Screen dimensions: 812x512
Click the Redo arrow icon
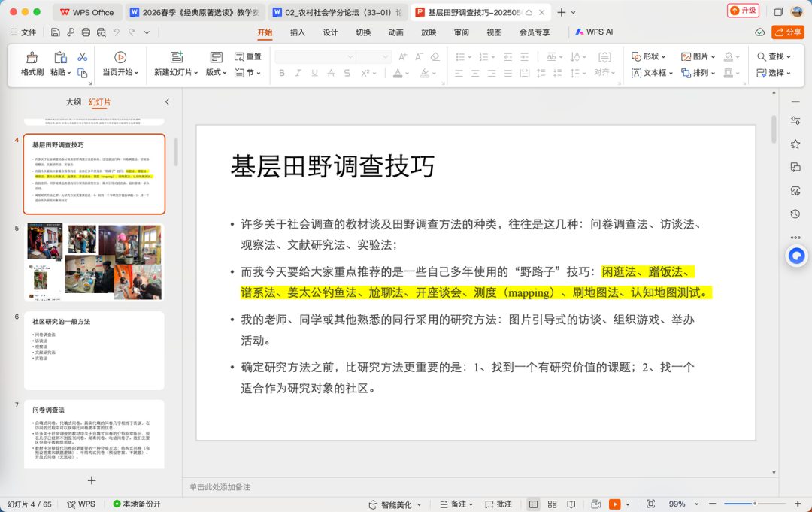point(132,32)
